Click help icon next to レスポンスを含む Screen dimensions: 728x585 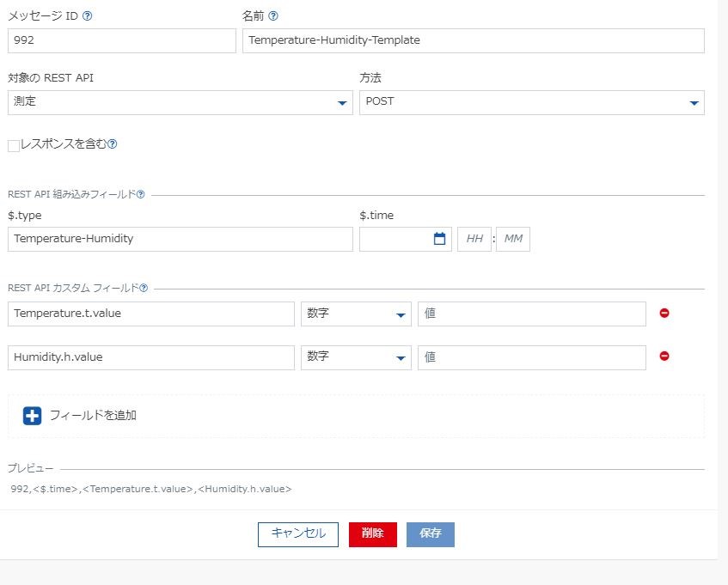tap(113, 144)
